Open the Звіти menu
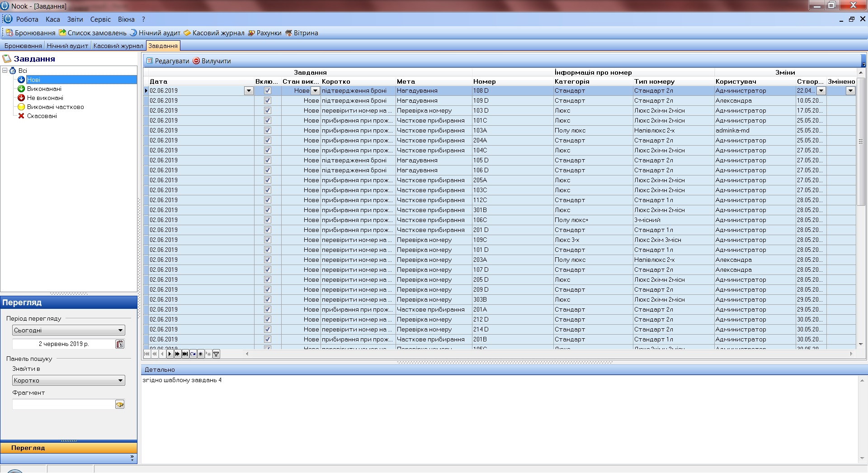Screen dimensions: 868x473 (75, 19)
